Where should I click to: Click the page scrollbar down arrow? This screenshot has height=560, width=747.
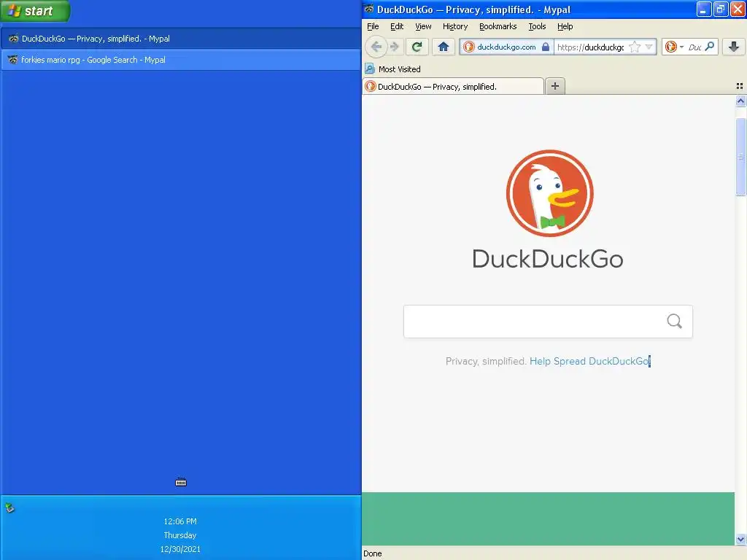[x=740, y=540]
